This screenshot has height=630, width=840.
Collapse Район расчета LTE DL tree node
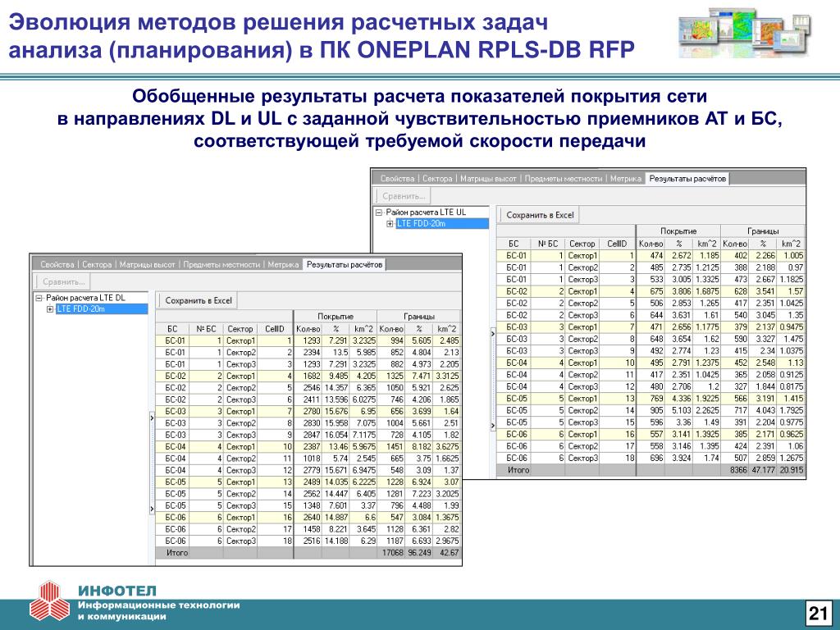coord(39,298)
